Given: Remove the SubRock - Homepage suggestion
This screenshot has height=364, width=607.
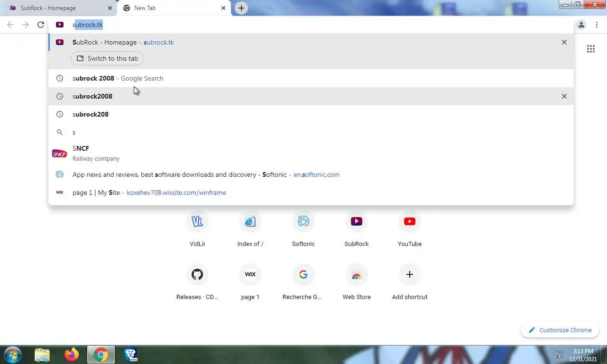Looking at the screenshot, I should pyautogui.click(x=564, y=42).
